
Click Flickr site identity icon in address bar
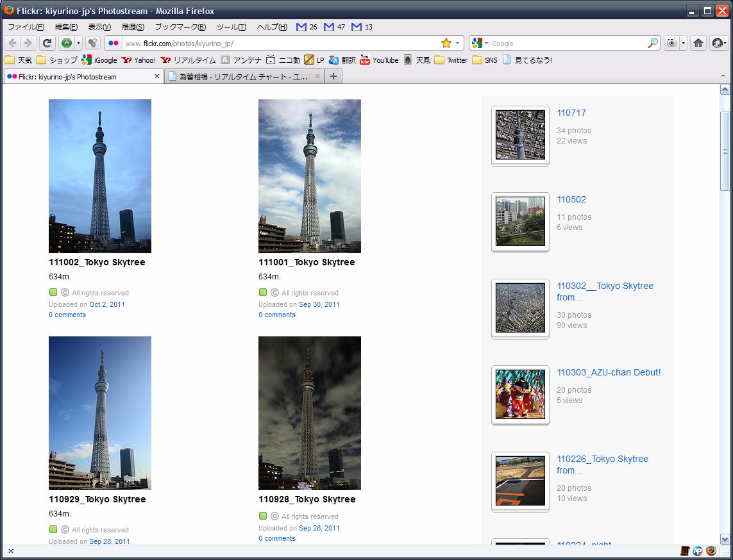(x=113, y=43)
